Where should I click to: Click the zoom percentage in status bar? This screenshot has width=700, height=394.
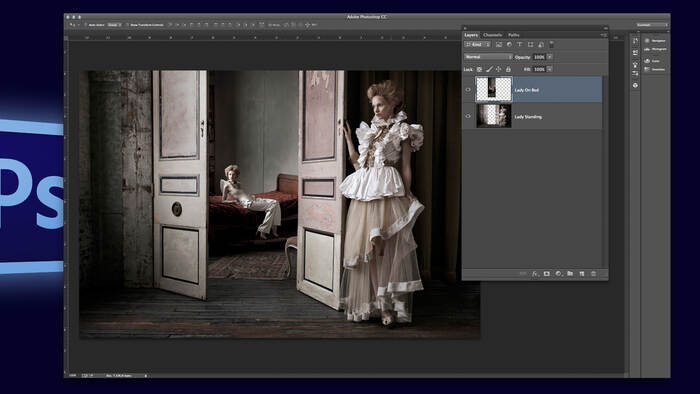(73, 376)
